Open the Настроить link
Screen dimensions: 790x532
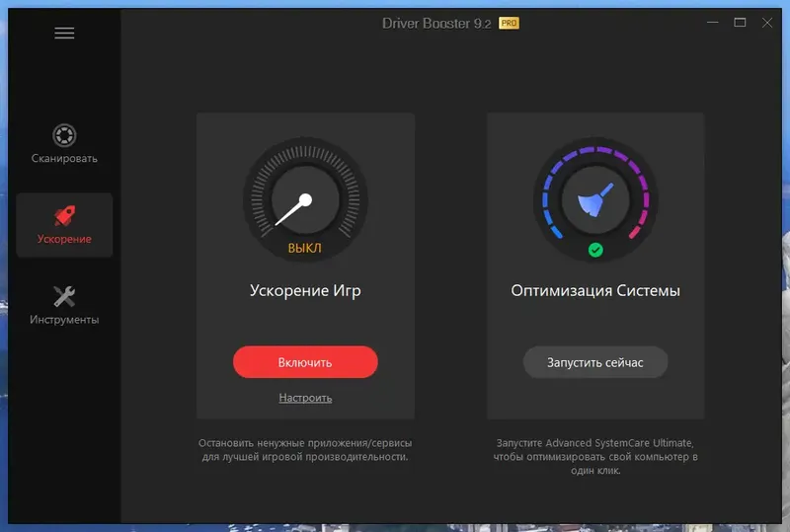305,398
